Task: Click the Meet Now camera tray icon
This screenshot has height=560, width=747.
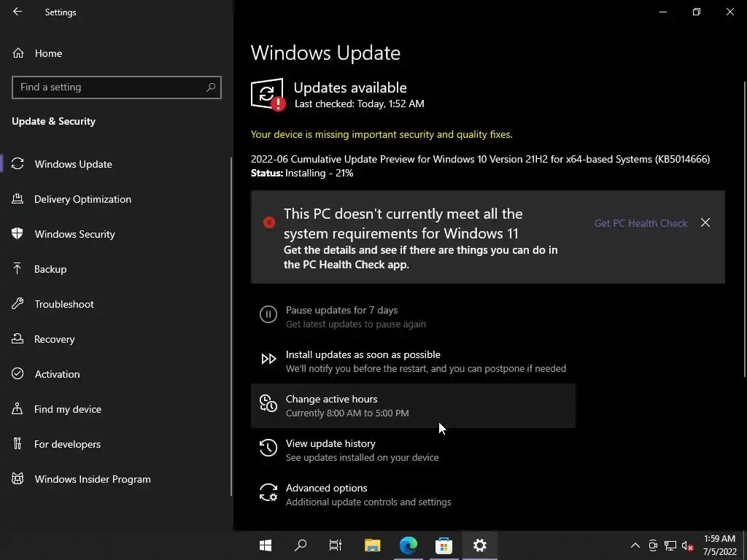Action: click(x=653, y=545)
